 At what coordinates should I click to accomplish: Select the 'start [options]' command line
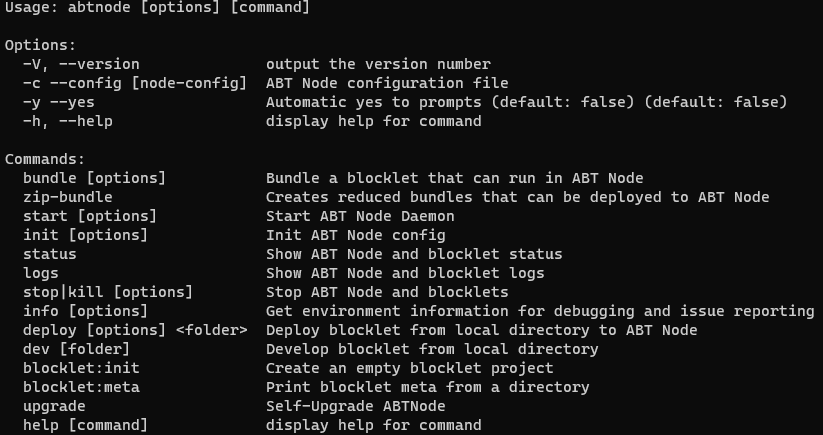coord(90,216)
